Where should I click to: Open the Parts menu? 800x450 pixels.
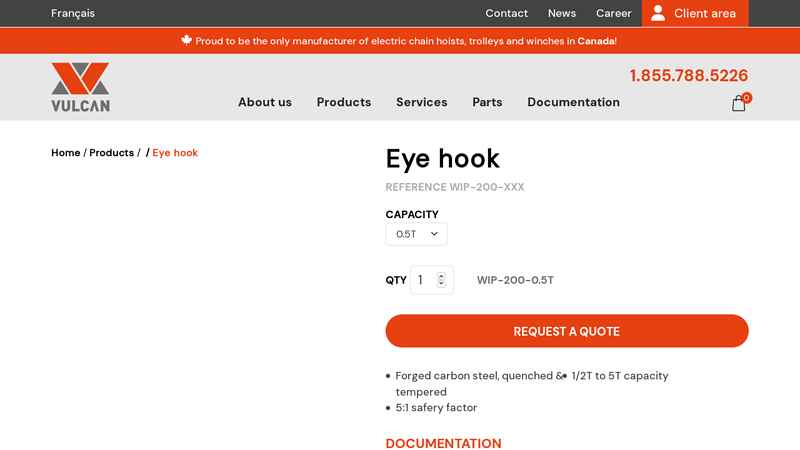pyautogui.click(x=487, y=102)
